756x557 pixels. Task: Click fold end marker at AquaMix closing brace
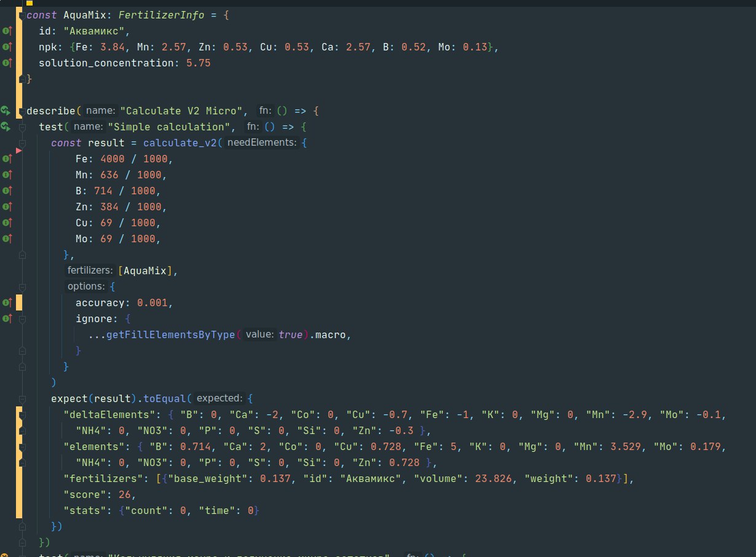22,79
